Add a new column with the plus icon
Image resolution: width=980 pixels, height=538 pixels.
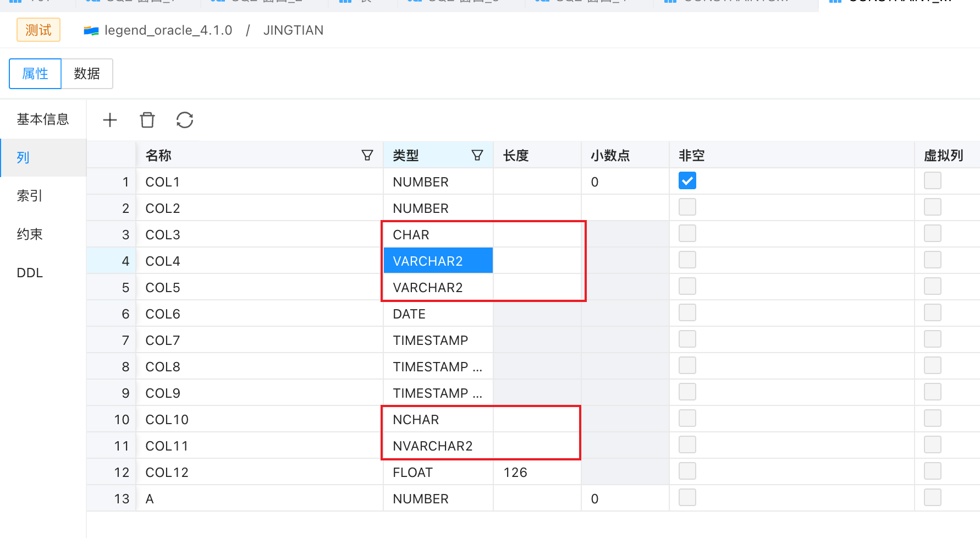[x=110, y=120]
